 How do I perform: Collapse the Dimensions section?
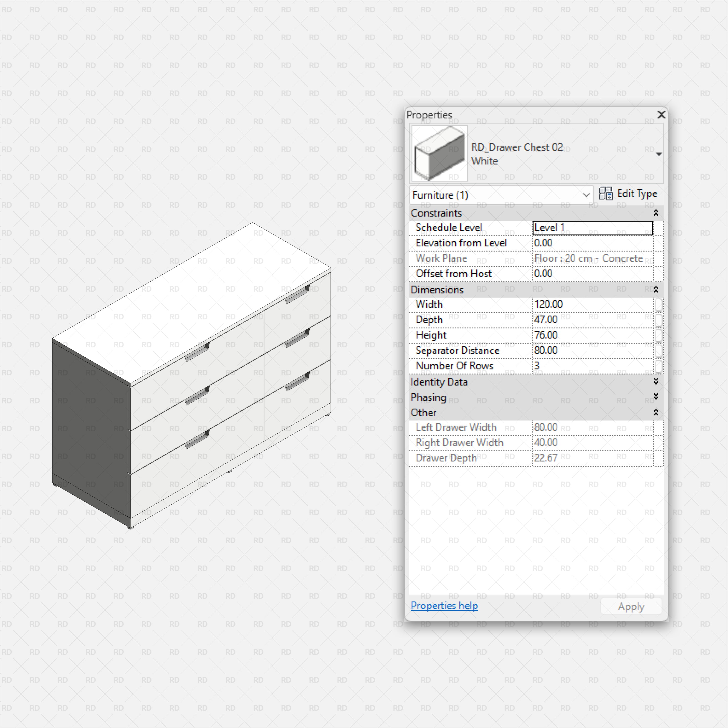pos(656,289)
